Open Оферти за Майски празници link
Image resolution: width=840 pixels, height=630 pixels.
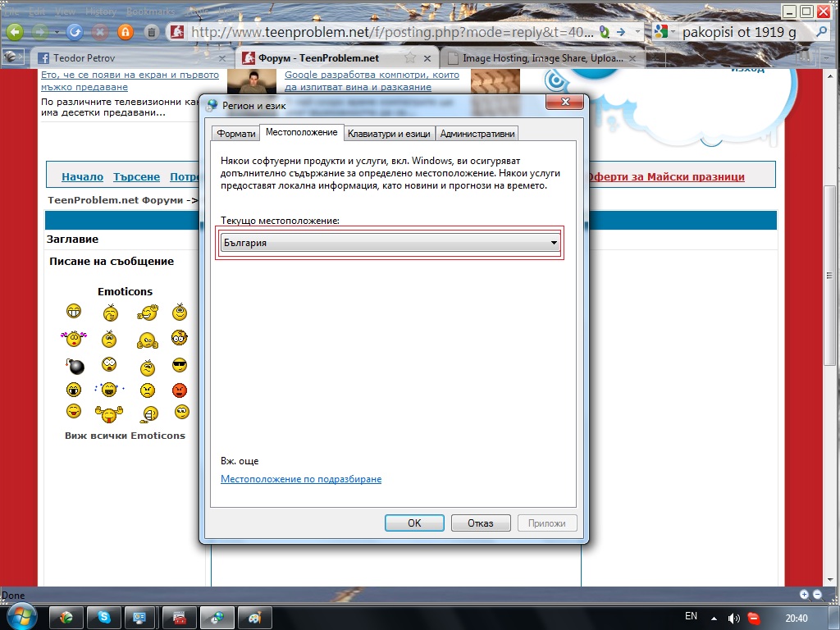[666, 177]
